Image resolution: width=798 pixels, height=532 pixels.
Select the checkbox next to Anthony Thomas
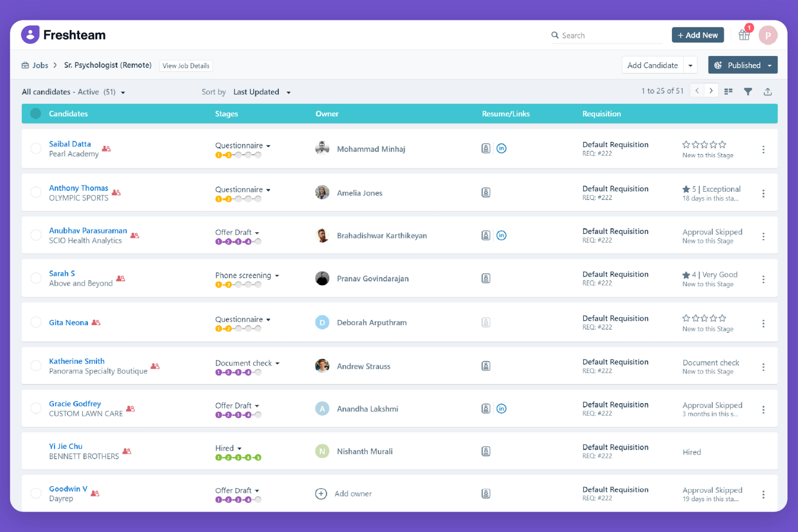[x=36, y=192]
